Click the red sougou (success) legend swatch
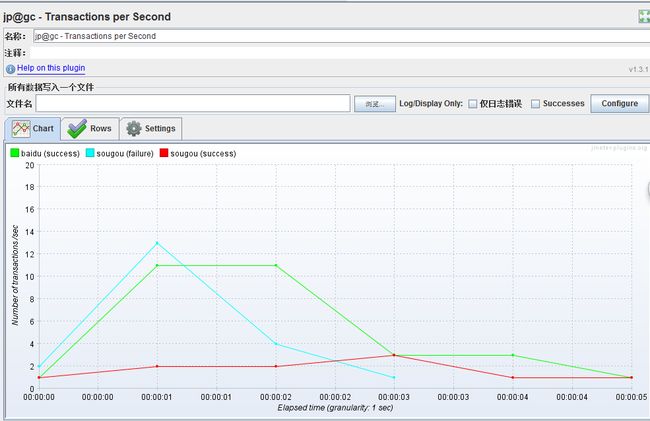This screenshot has height=421, width=650. click(164, 153)
